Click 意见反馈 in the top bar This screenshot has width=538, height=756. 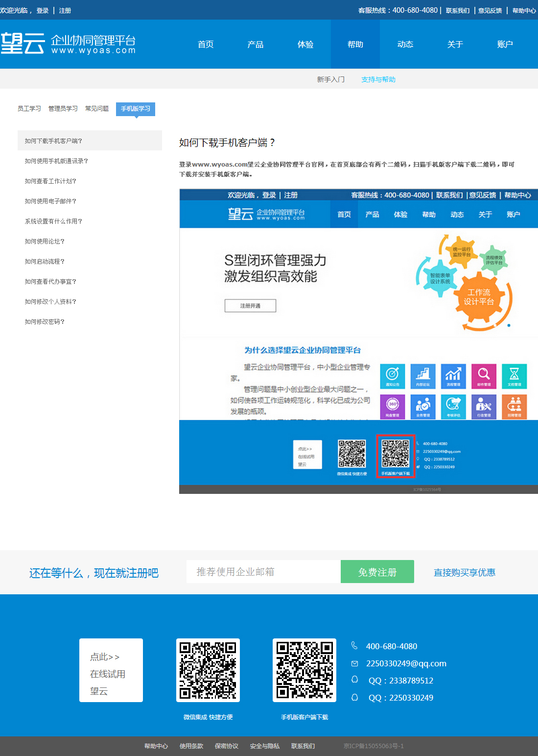490,10
